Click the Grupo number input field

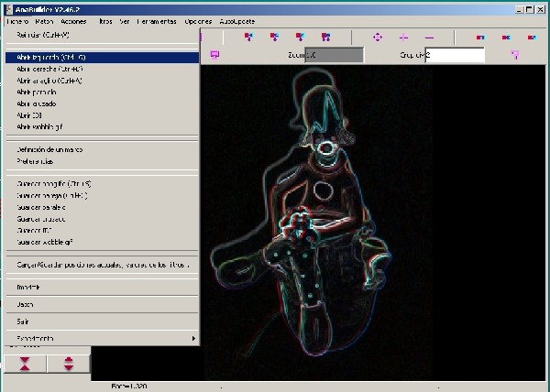pyautogui.click(x=456, y=55)
